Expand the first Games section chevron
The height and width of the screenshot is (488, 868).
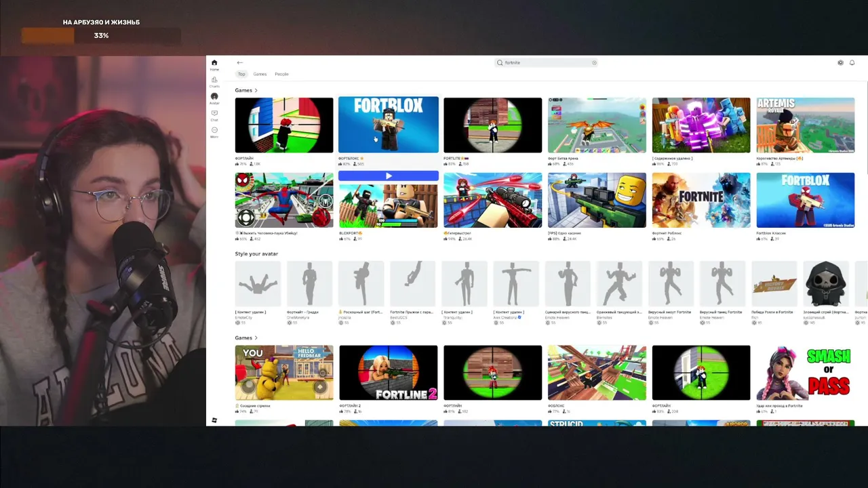pyautogui.click(x=256, y=90)
